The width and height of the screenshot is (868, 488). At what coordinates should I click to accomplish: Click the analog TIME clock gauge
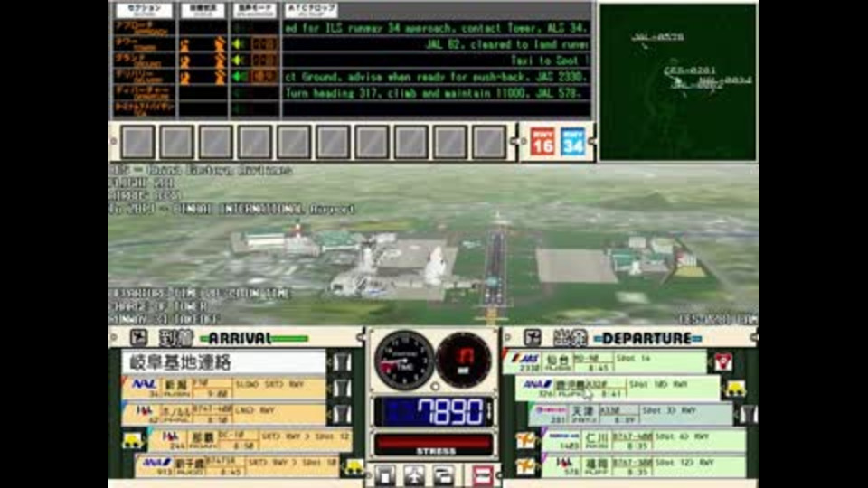(404, 360)
